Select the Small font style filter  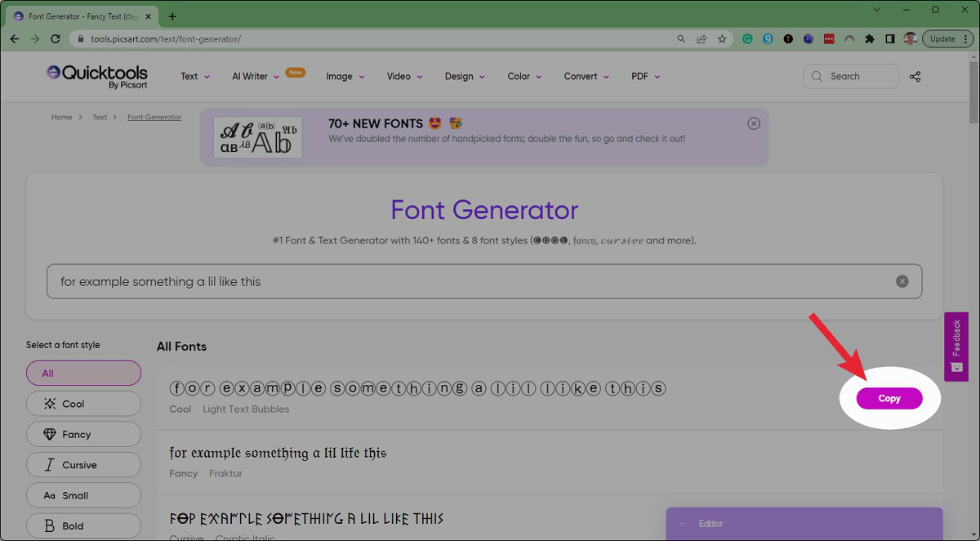(83, 495)
